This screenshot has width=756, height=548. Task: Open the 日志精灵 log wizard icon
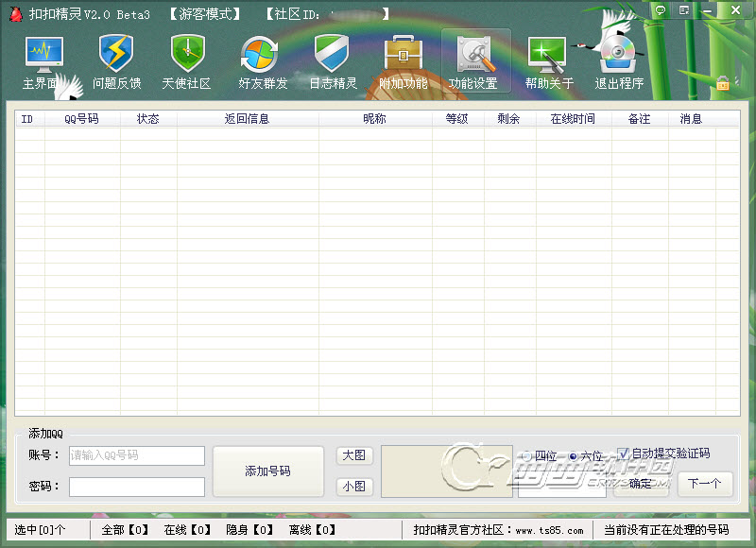tap(333, 61)
